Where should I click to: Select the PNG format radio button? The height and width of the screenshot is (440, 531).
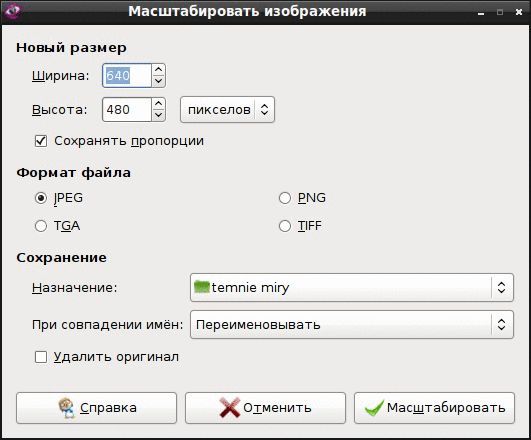285,198
